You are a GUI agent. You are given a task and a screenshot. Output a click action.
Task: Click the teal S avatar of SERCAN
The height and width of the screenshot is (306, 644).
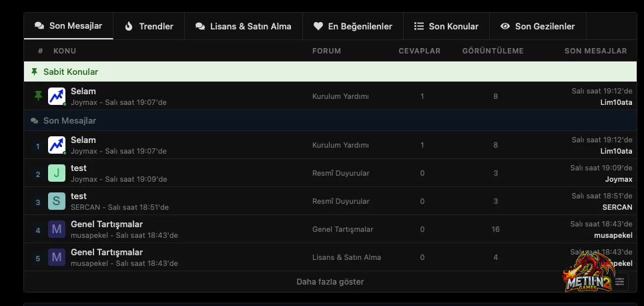[57, 201]
